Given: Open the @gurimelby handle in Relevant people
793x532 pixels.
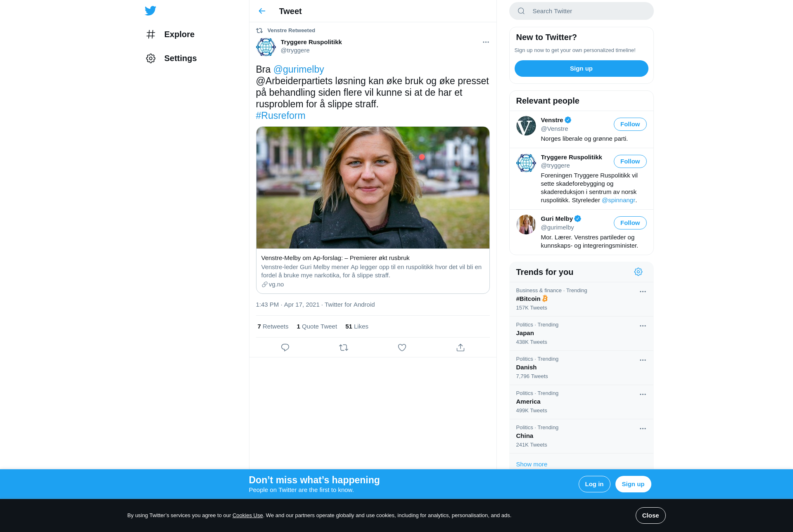Looking at the screenshot, I should click(x=557, y=227).
